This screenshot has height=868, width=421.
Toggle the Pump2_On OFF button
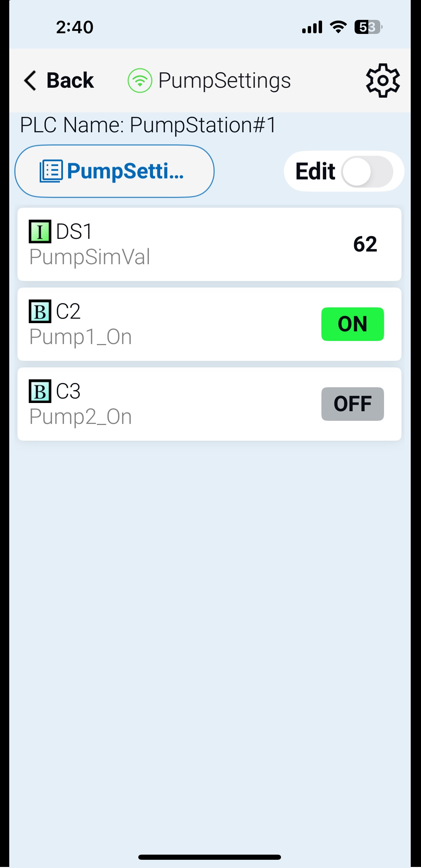[352, 404]
